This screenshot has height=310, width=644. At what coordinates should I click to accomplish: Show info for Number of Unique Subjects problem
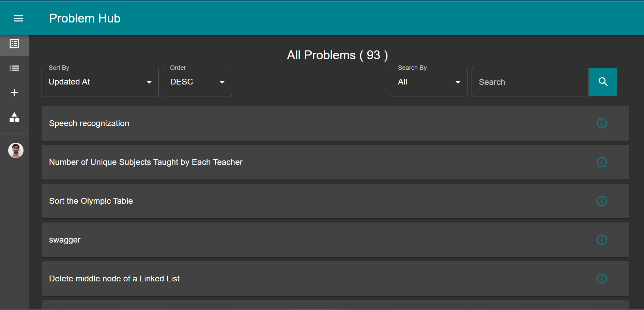click(602, 162)
